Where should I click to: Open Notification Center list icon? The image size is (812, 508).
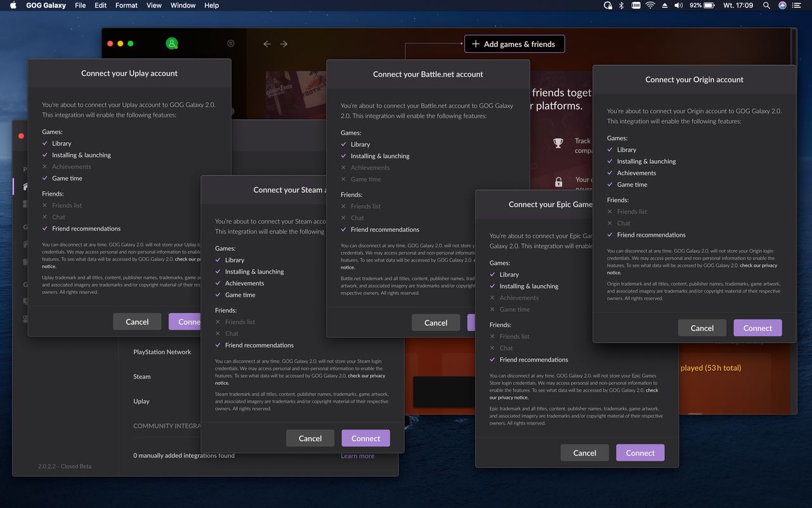pos(798,5)
